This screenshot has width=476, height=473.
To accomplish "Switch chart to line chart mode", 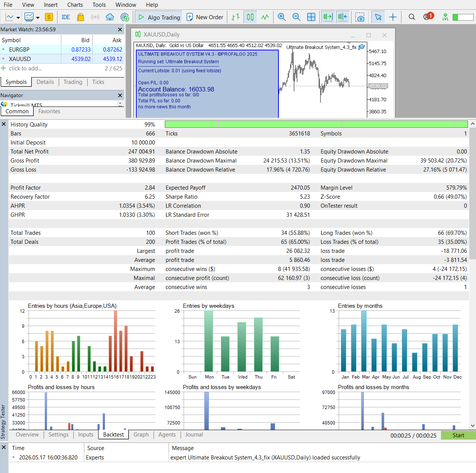I will [x=265, y=17].
